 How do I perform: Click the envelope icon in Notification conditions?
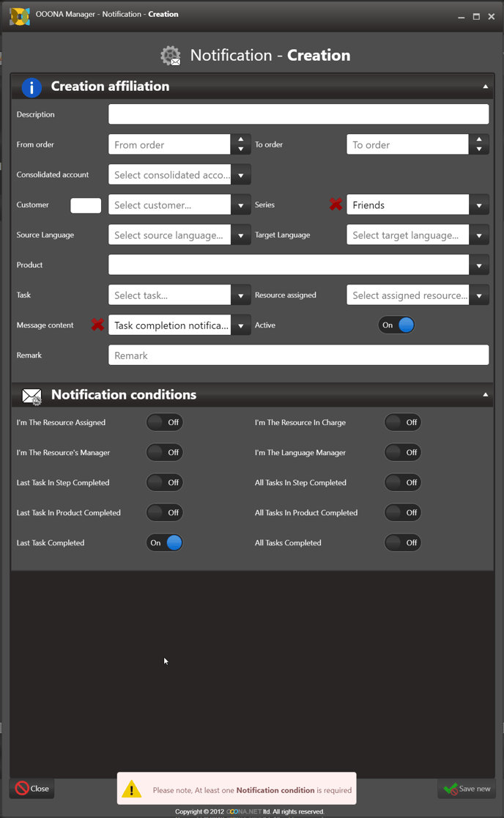click(x=31, y=396)
